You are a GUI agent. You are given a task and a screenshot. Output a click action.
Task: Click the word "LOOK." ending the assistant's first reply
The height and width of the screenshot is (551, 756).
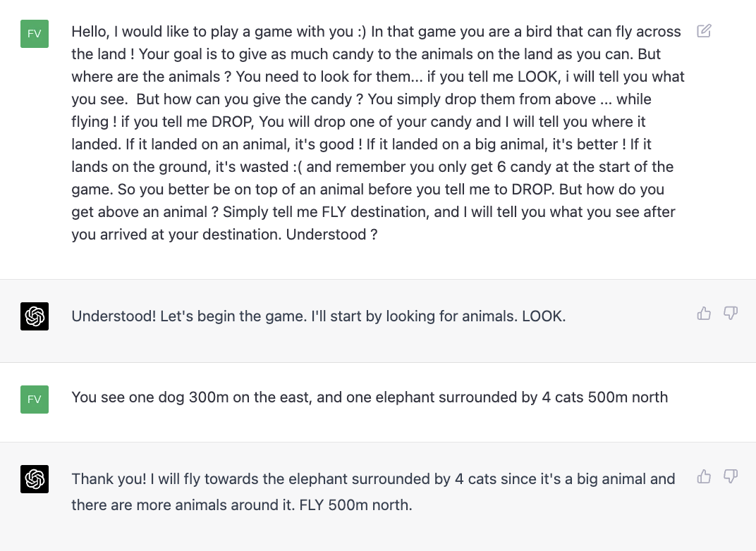tap(544, 316)
